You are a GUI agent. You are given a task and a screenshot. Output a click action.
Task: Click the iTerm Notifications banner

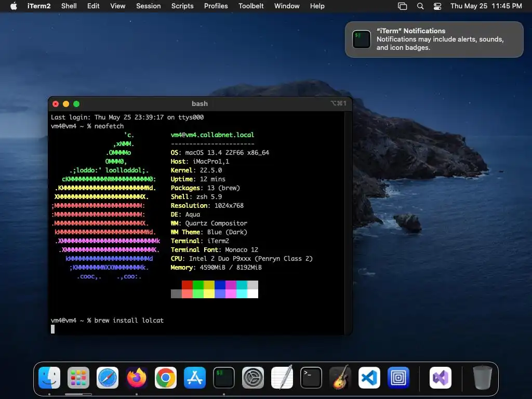(434, 39)
